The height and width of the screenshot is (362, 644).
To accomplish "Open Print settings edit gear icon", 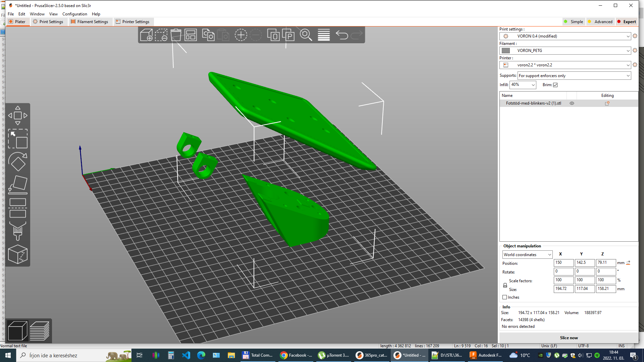I will (635, 36).
